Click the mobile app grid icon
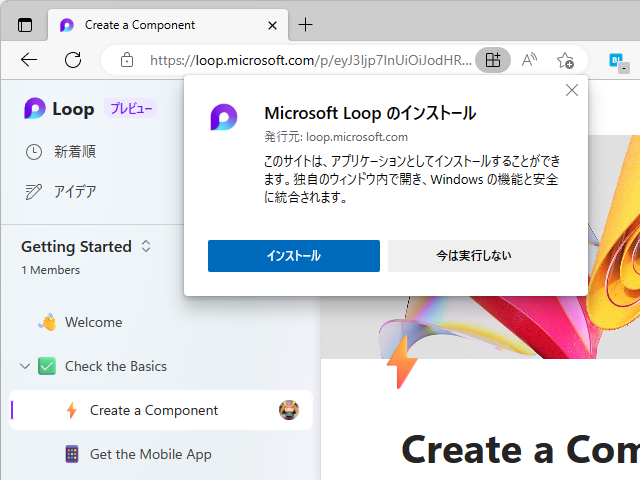 (72, 454)
